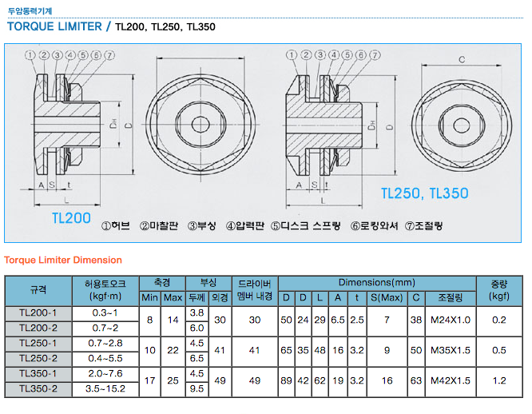
Task: Click the M24X1.0 adjusting ring cell
Action: [x=451, y=320]
